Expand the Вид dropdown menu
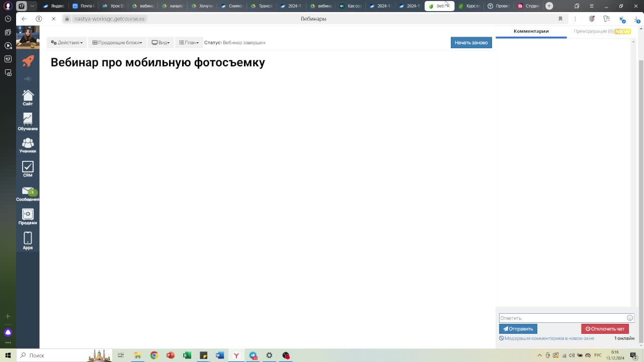Viewport: 644px width, 362px height. pos(160,43)
